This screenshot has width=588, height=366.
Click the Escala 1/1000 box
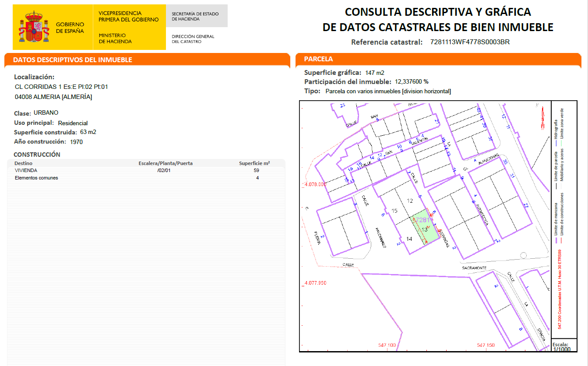pos(561,347)
